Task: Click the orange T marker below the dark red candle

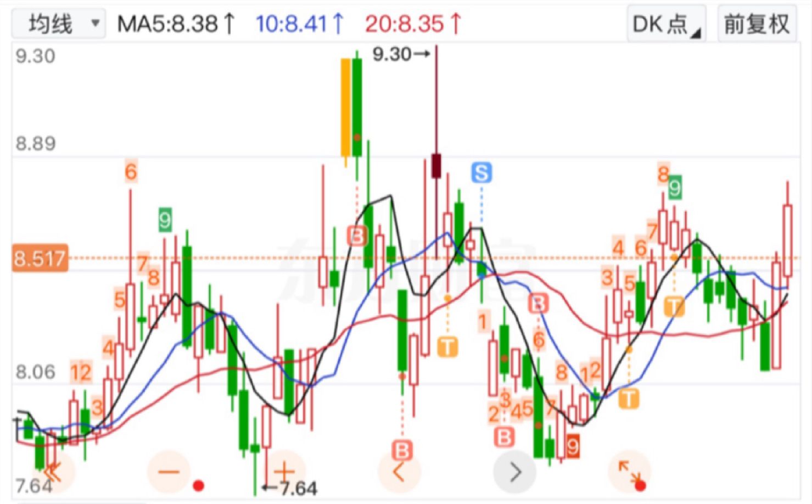Action: 447,347
